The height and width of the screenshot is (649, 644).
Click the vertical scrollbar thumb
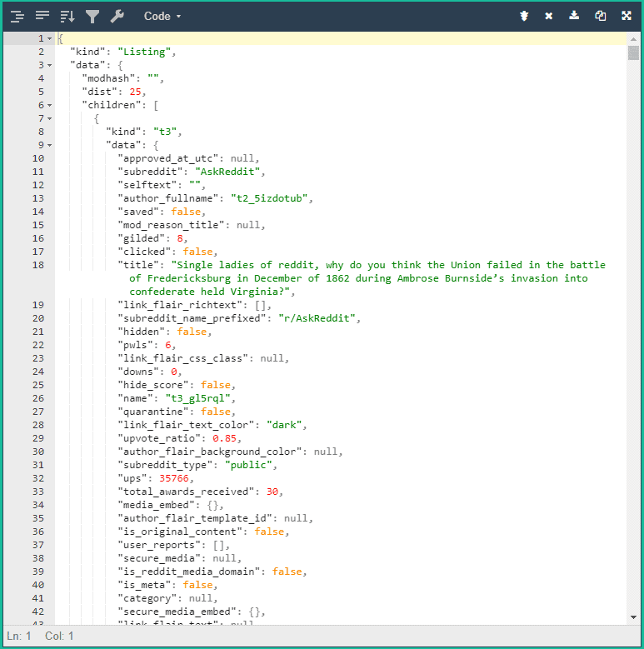[633, 53]
